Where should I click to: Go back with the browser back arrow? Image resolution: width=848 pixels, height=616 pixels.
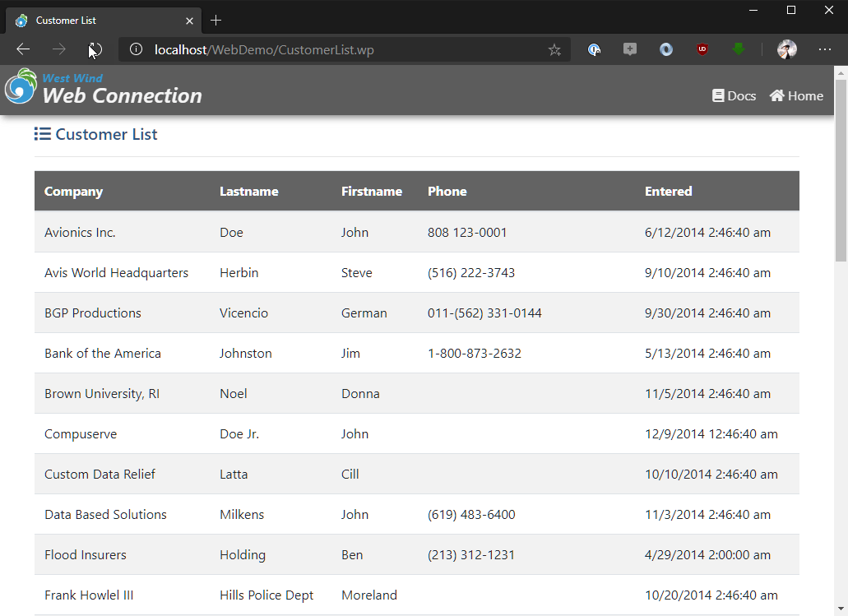tap(23, 49)
